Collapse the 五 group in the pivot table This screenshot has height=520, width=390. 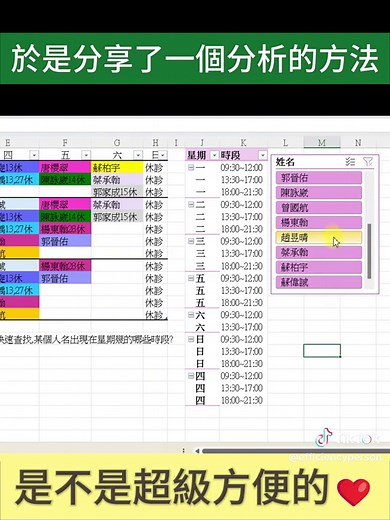[x=191, y=278]
